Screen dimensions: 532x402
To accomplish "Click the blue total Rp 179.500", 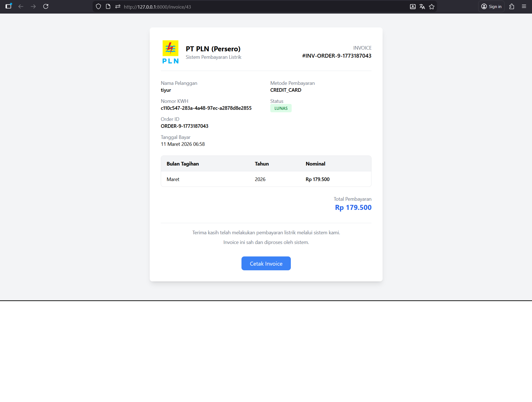I will point(353,207).
